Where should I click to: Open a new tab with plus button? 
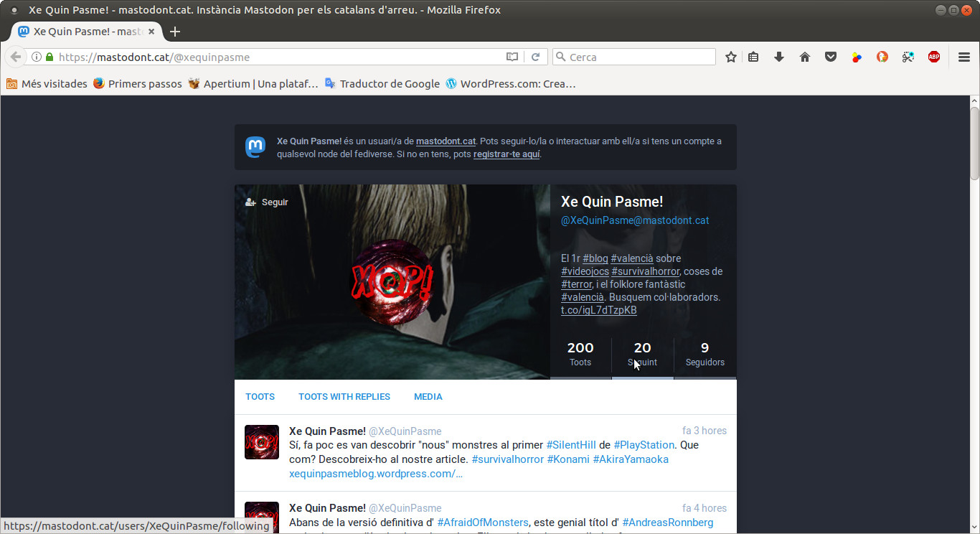click(175, 32)
